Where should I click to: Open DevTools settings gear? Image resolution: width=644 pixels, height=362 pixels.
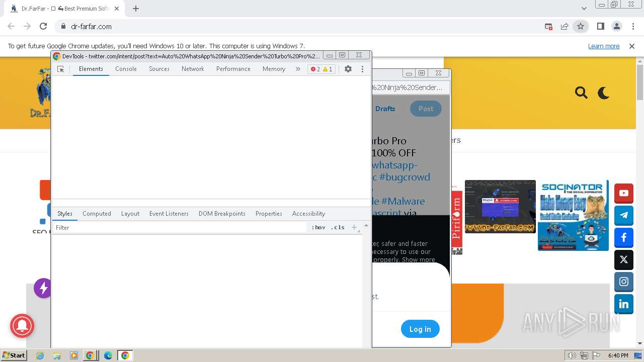[x=348, y=69]
